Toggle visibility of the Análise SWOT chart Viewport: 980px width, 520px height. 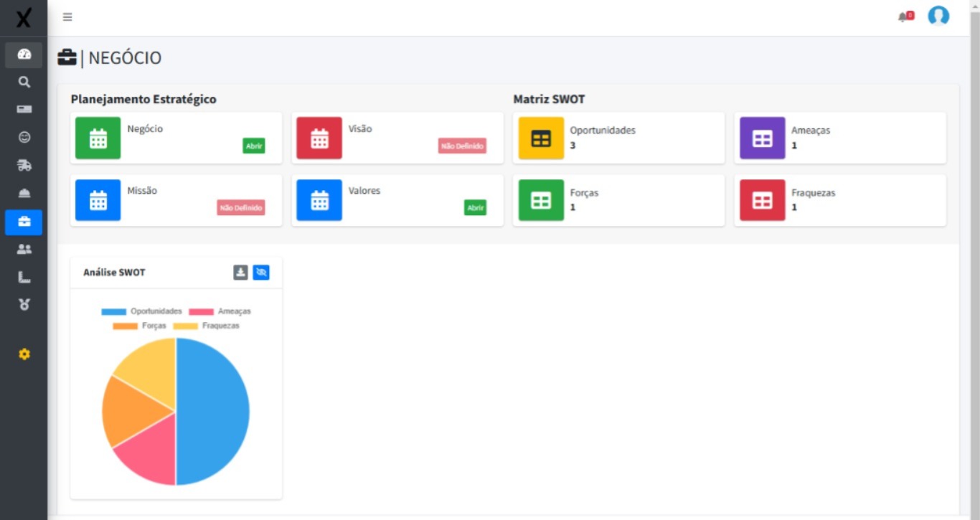(261, 273)
